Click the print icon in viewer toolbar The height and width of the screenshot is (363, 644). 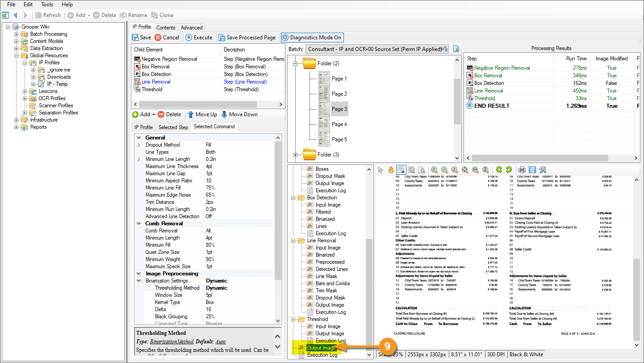coord(521,170)
